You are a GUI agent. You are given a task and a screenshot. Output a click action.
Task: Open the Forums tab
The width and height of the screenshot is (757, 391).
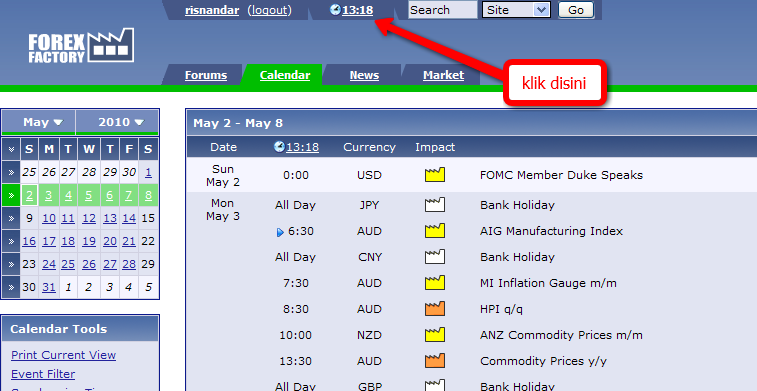[206, 75]
